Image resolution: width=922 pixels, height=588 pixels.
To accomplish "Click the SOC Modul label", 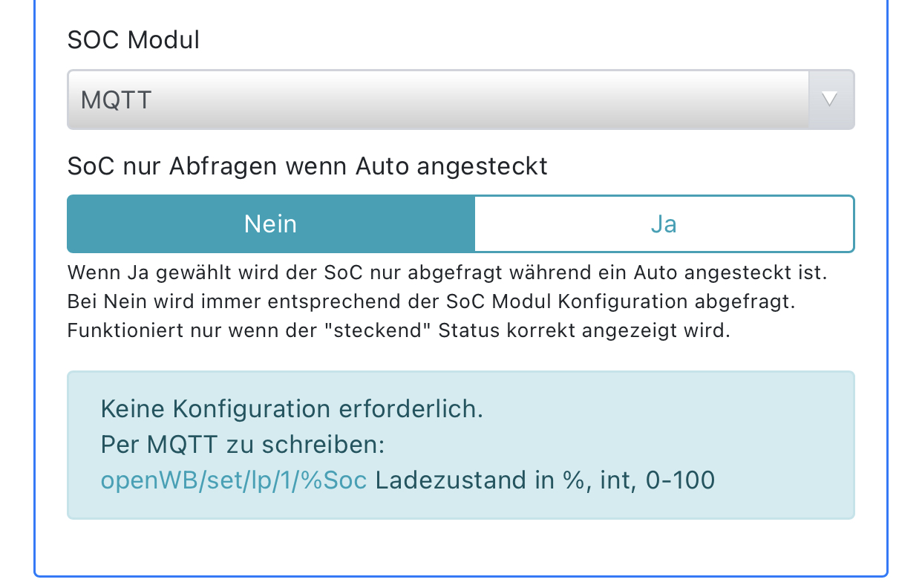I will (x=134, y=39).
